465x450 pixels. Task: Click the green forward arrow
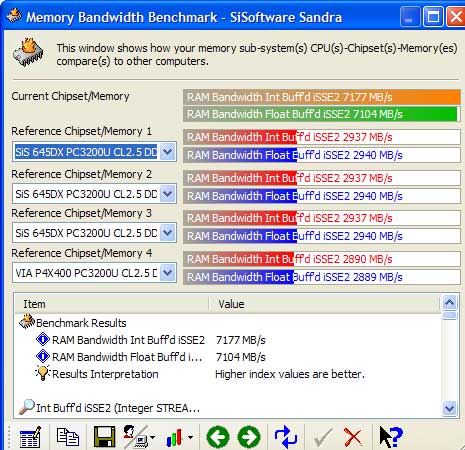(249, 437)
